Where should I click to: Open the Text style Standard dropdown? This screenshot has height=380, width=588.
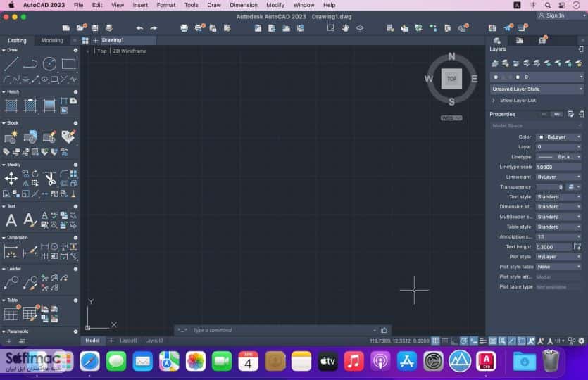point(558,197)
